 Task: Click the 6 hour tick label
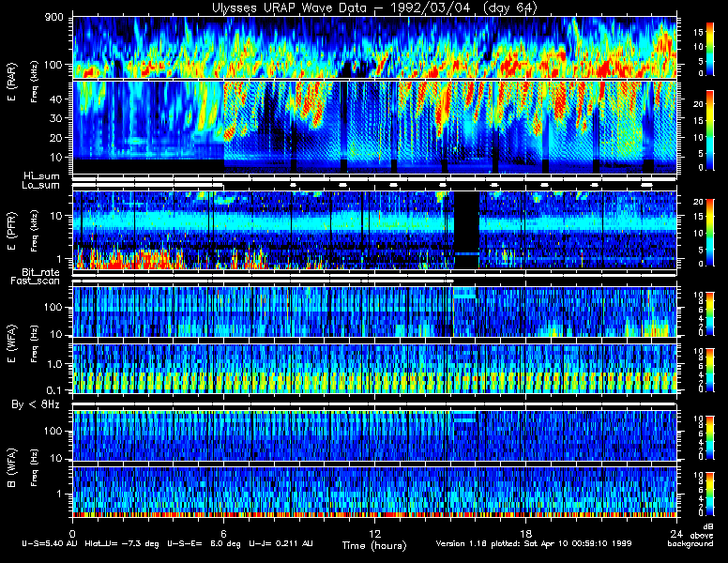(223, 530)
